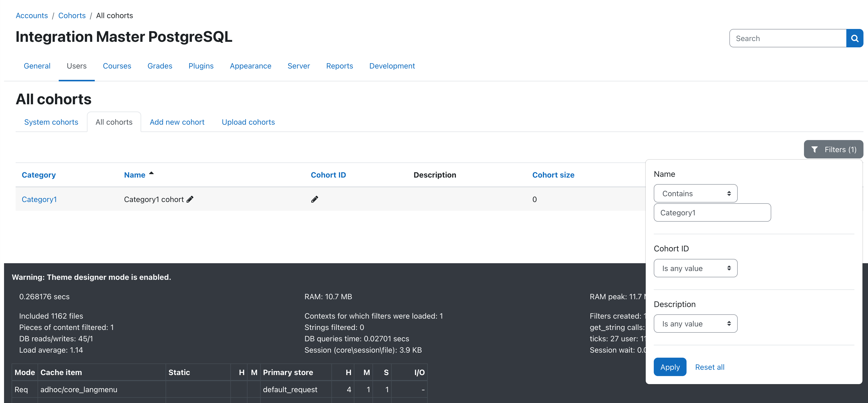Open the Appearance admin tab

click(x=250, y=66)
